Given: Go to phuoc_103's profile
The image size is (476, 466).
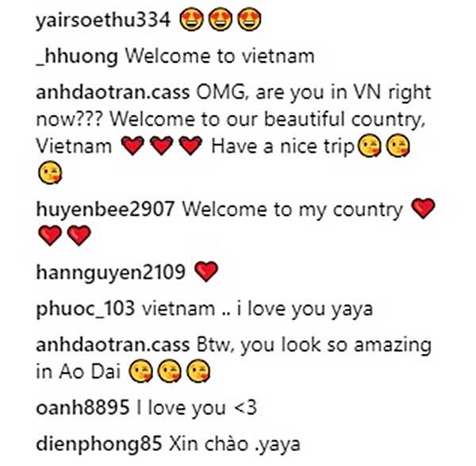Looking at the screenshot, I should [86, 310].
